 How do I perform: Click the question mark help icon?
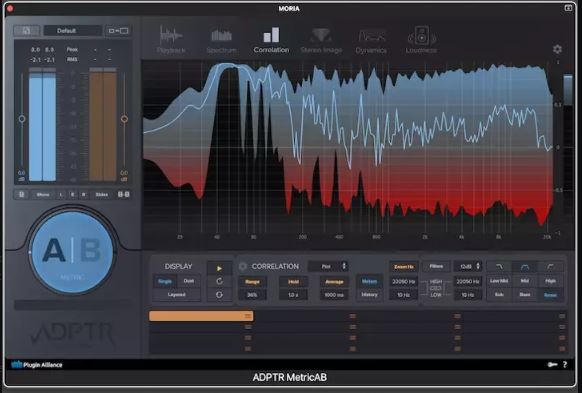pos(565,365)
